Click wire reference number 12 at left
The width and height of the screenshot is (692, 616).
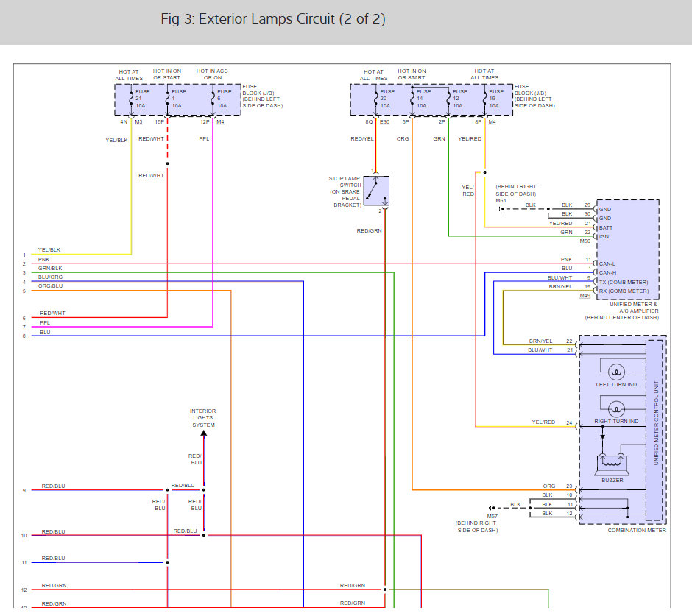click(24, 590)
